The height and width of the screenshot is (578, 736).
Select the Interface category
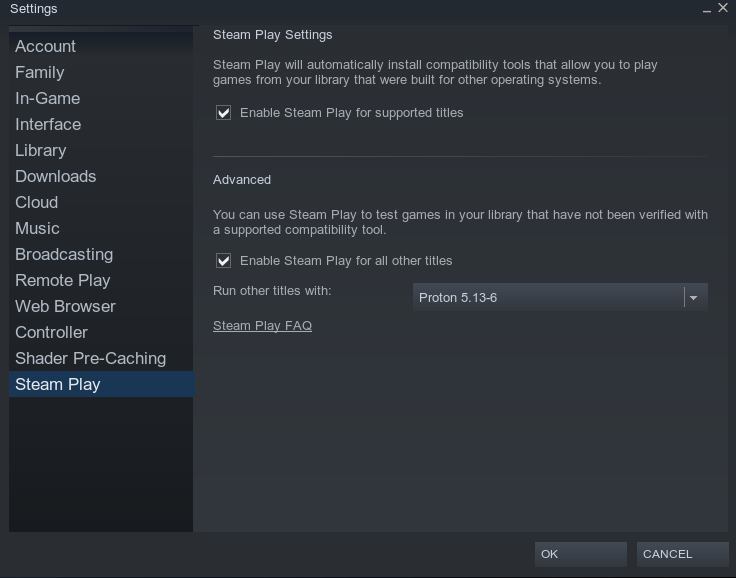click(48, 124)
